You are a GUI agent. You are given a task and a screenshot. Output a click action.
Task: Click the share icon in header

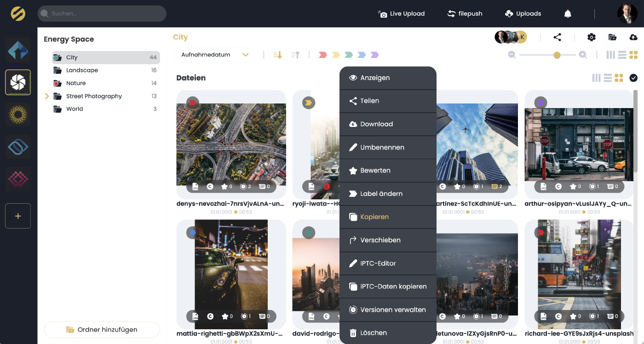pos(557,37)
